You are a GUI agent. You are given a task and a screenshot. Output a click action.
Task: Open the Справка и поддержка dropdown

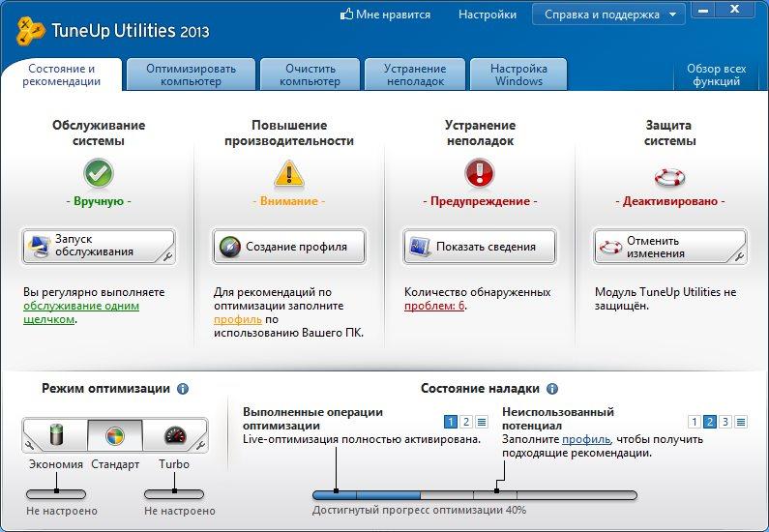608,15
